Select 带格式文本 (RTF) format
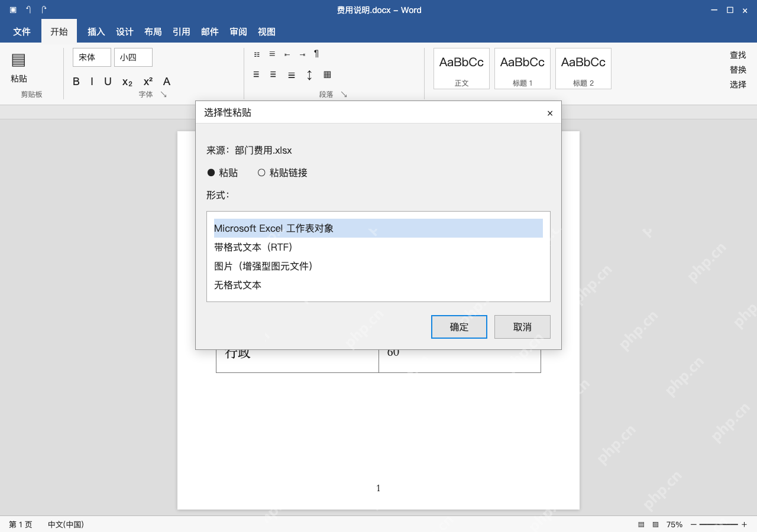This screenshot has width=757, height=532. [378, 247]
